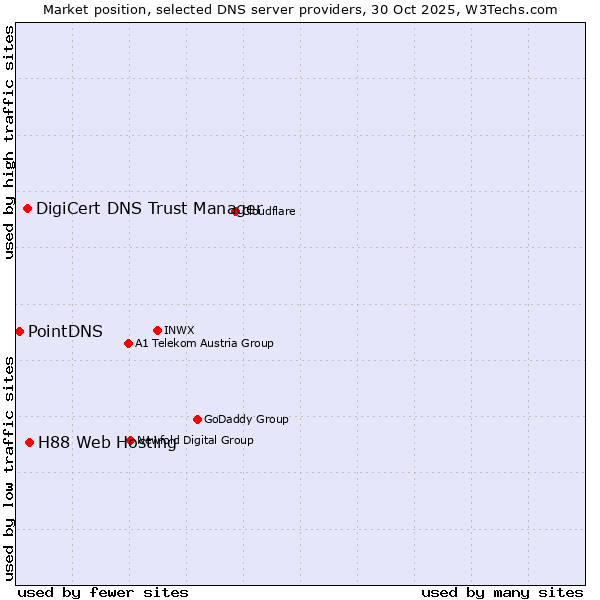
Task: Select the A1 Telekom Austria Group marker
Action: tap(128, 343)
